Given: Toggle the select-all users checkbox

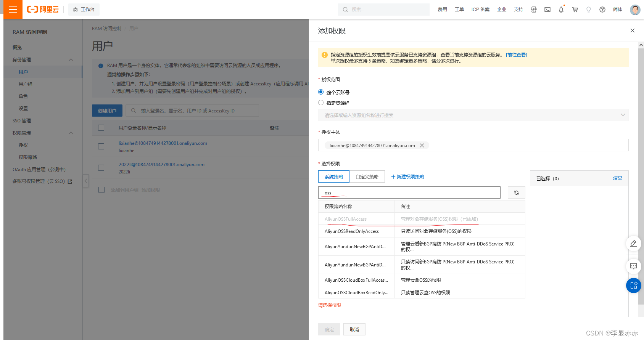Looking at the screenshot, I should (101, 128).
